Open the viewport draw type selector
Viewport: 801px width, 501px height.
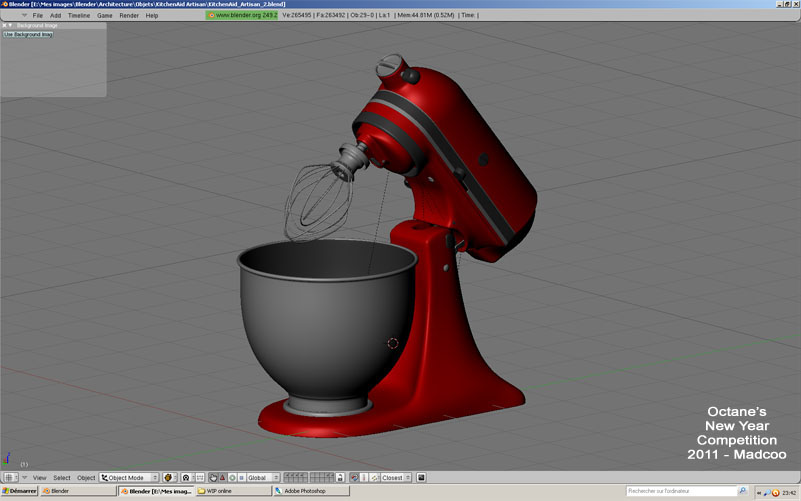(170, 478)
